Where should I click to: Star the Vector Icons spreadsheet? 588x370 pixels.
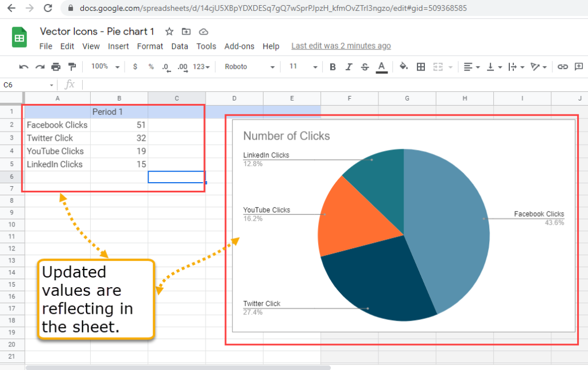point(169,32)
